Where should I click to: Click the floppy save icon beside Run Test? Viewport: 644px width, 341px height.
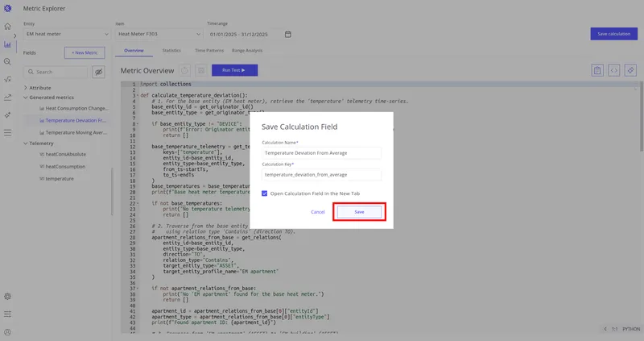pos(200,70)
